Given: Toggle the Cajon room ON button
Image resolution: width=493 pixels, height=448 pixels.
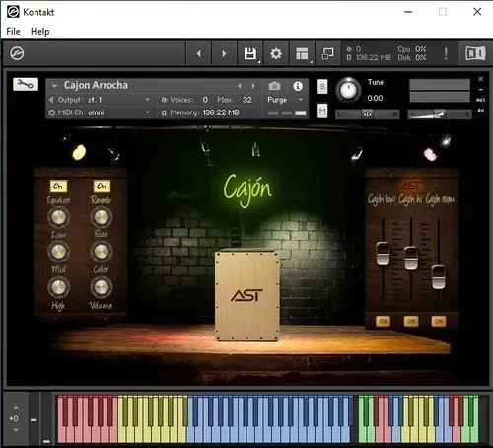Looking at the screenshot, I should [x=439, y=321].
